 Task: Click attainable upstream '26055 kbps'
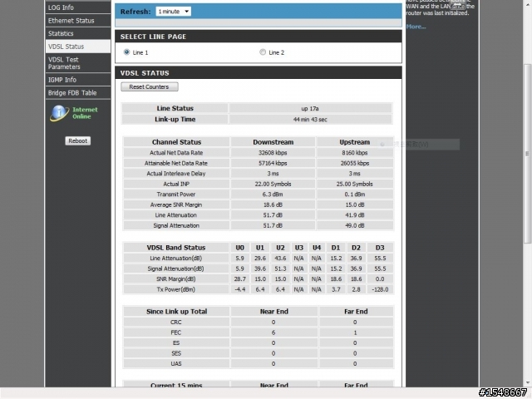355,163
